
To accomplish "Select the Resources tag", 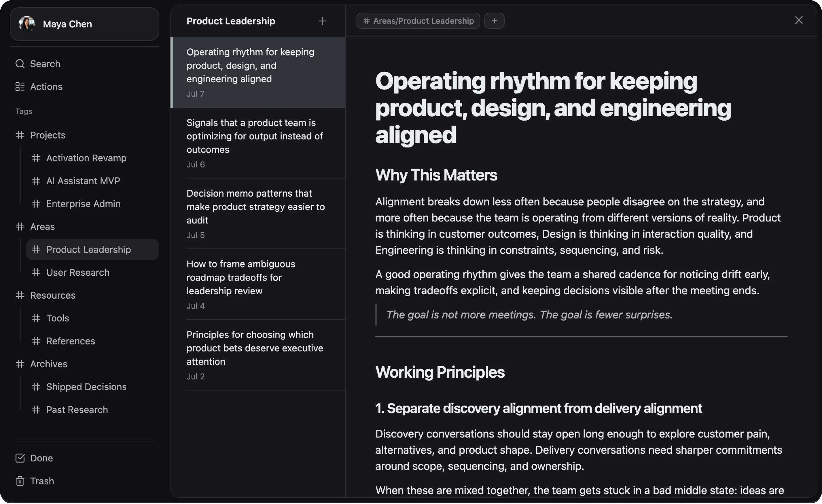I will click(x=85, y=295).
